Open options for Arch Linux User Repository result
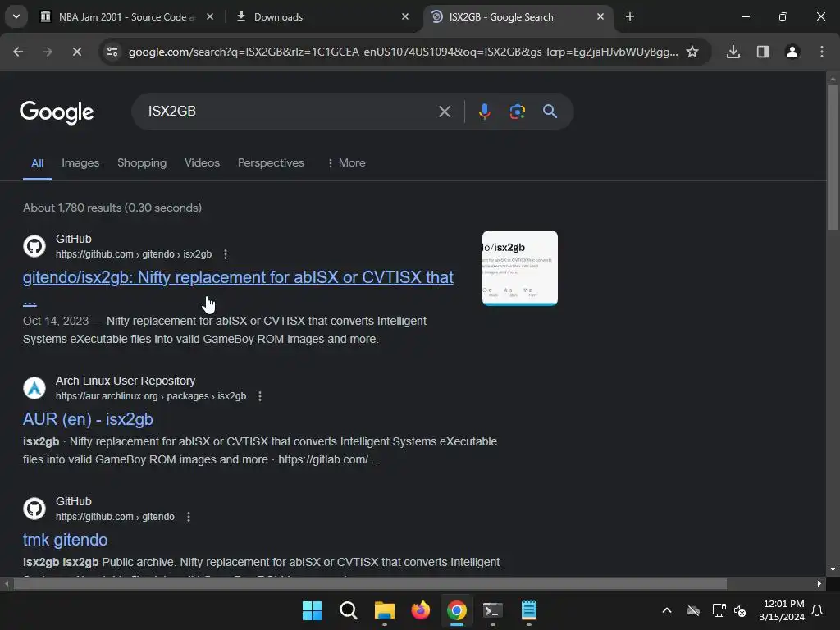Viewport: 840px width, 630px height. [260, 396]
